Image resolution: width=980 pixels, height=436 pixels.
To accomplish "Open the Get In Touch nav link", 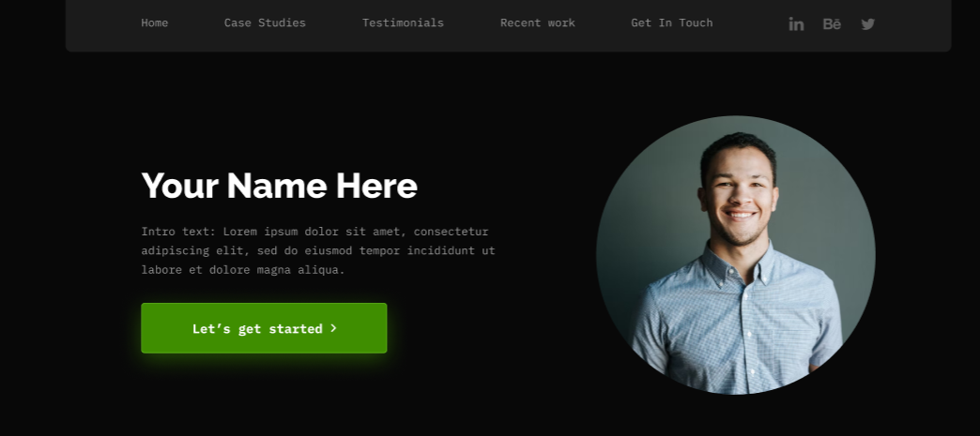I will click(672, 23).
